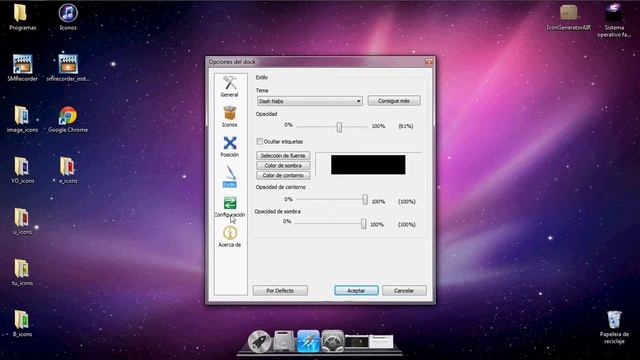
Task: Select the u_icons folder on the desktop
Action: click(x=22, y=221)
